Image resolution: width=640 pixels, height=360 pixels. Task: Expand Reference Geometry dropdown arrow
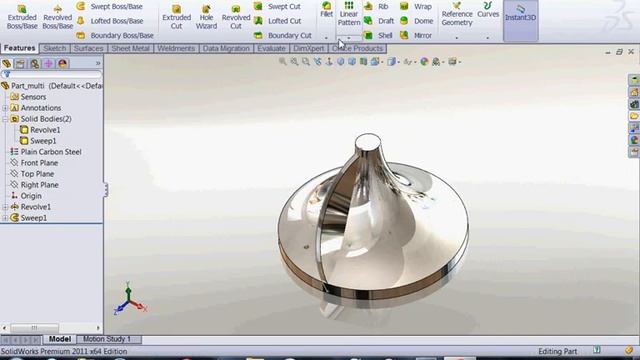[457, 38]
